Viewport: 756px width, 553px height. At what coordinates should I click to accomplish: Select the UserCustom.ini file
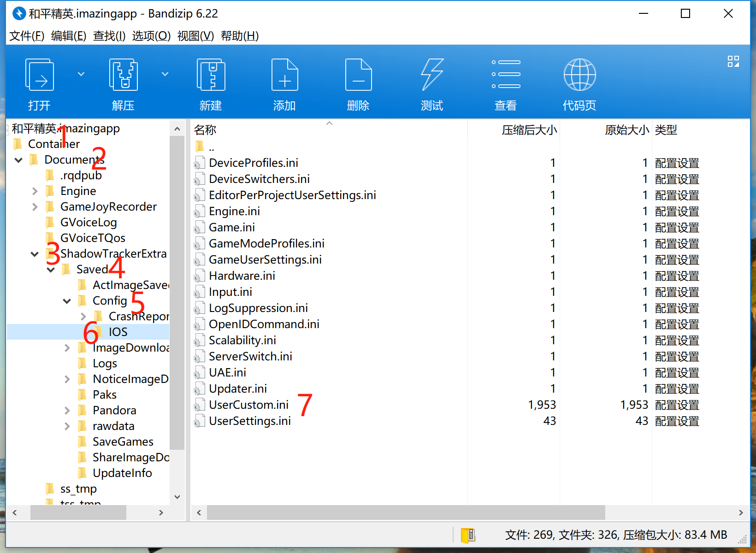pos(248,405)
